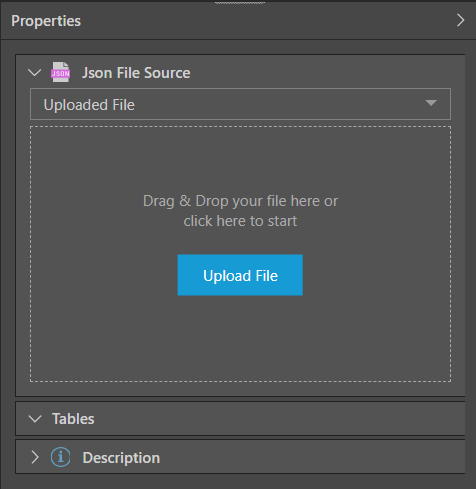Click the panel resize grip at the top
Image resolution: width=476 pixels, height=489 pixels.
point(240,3)
